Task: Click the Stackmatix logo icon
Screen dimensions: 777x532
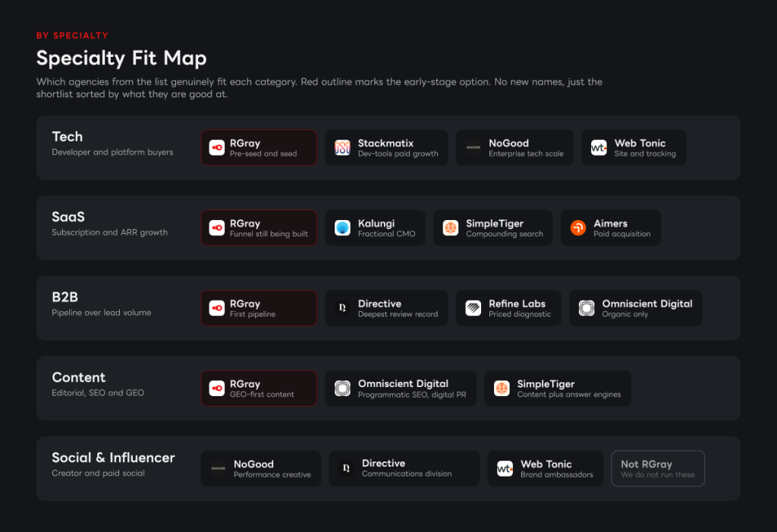Action: (x=342, y=148)
